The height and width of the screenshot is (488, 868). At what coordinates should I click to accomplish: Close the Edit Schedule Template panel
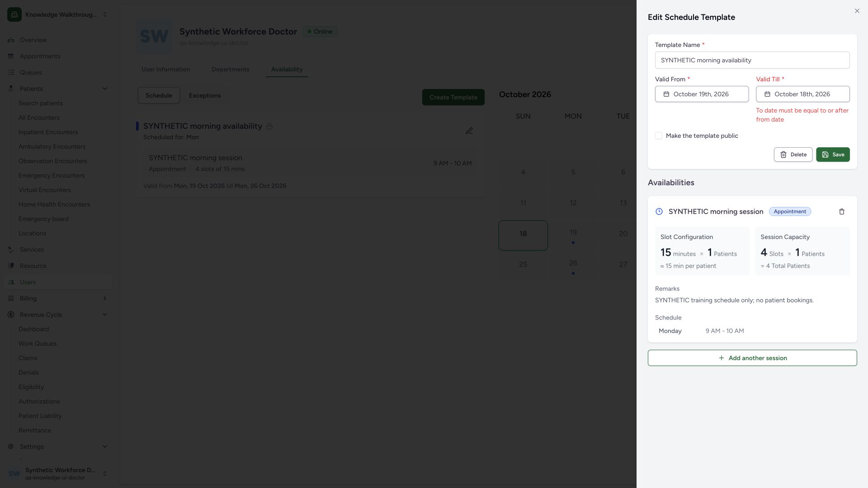point(857,11)
